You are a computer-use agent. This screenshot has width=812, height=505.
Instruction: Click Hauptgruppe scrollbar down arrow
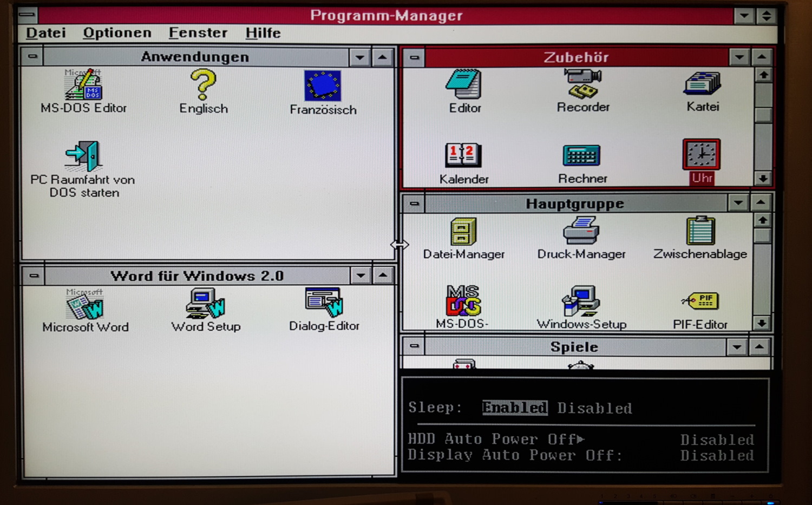point(762,323)
